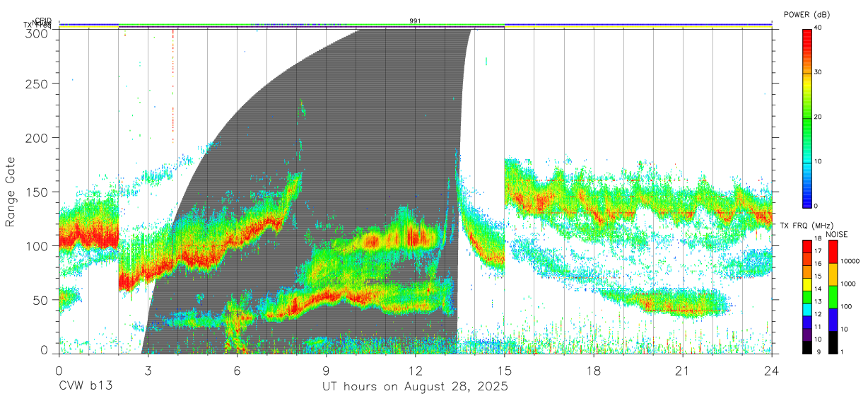Image resolution: width=868 pixels, height=401 pixels.
Task: Click the 18 tick on the UT hours axis
Action: tap(594, 371)
